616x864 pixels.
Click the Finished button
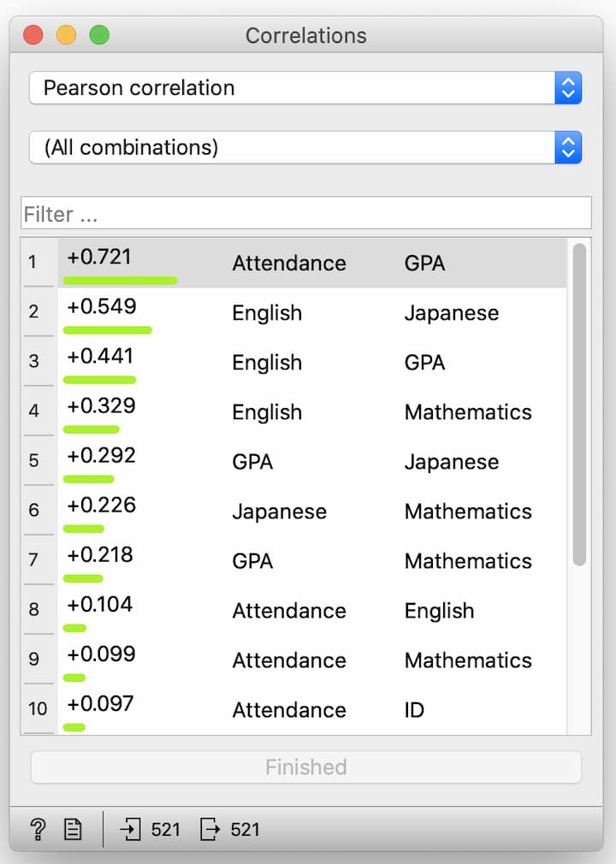(x=305, y=767)
